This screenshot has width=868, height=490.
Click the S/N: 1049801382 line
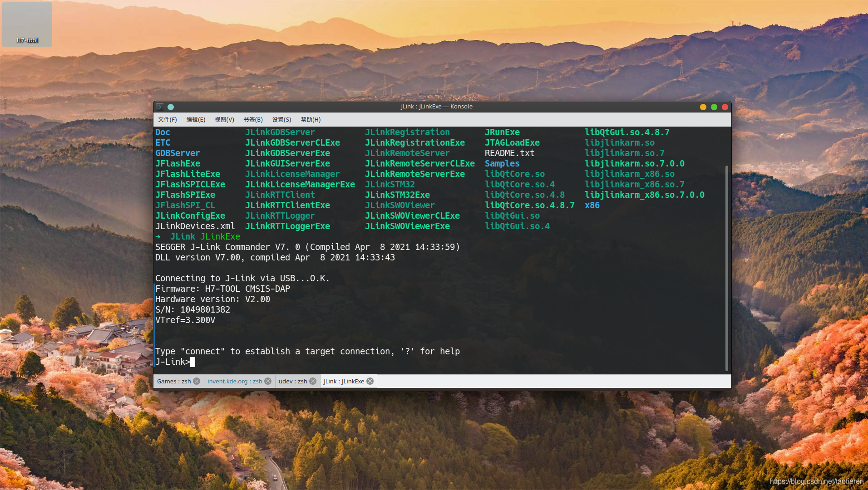192,310
